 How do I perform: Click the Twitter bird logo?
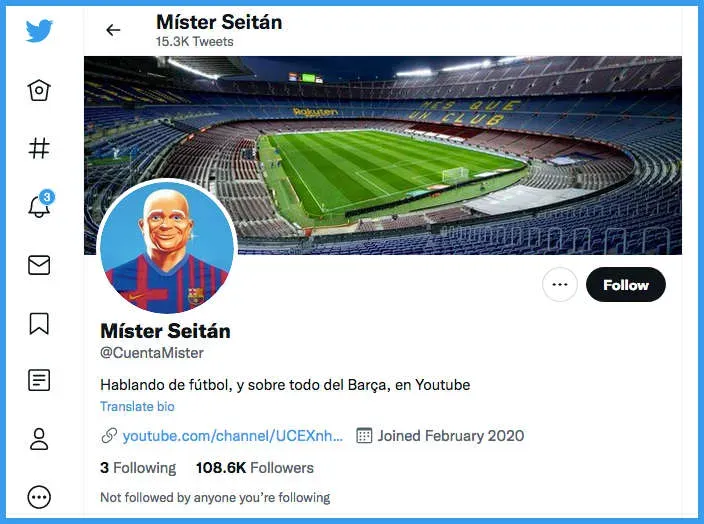tap(39, 31)
